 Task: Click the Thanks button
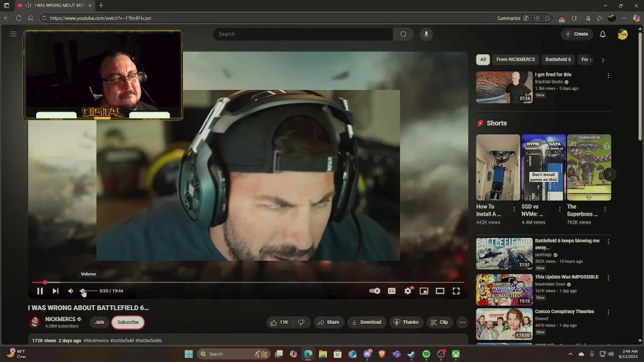pyautogui.click(x=406, y=322)
